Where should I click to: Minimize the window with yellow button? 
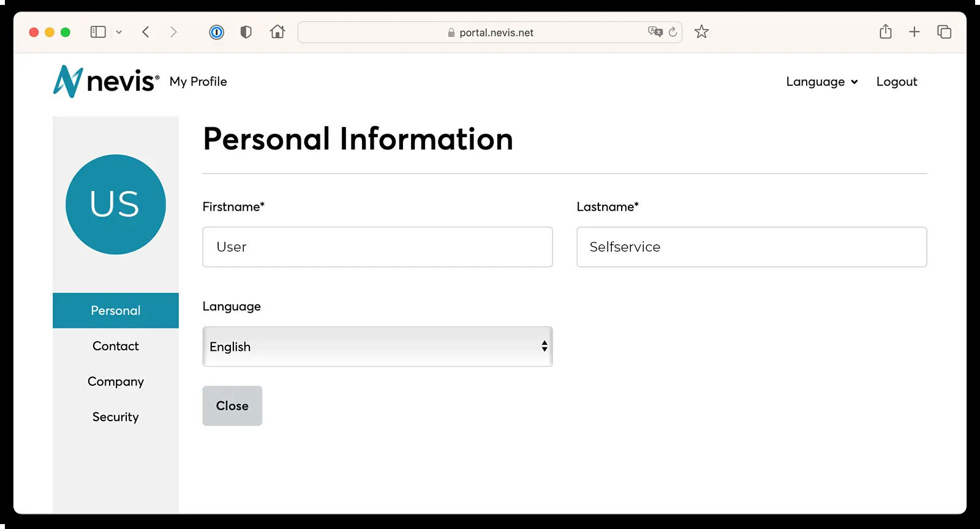click(x=50, y=32)
